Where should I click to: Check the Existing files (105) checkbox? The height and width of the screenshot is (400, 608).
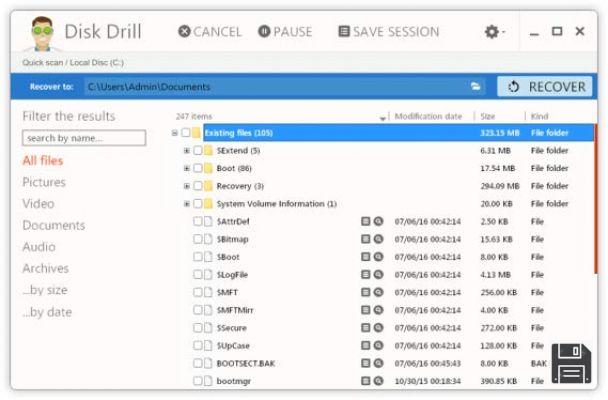coord(186,133)
